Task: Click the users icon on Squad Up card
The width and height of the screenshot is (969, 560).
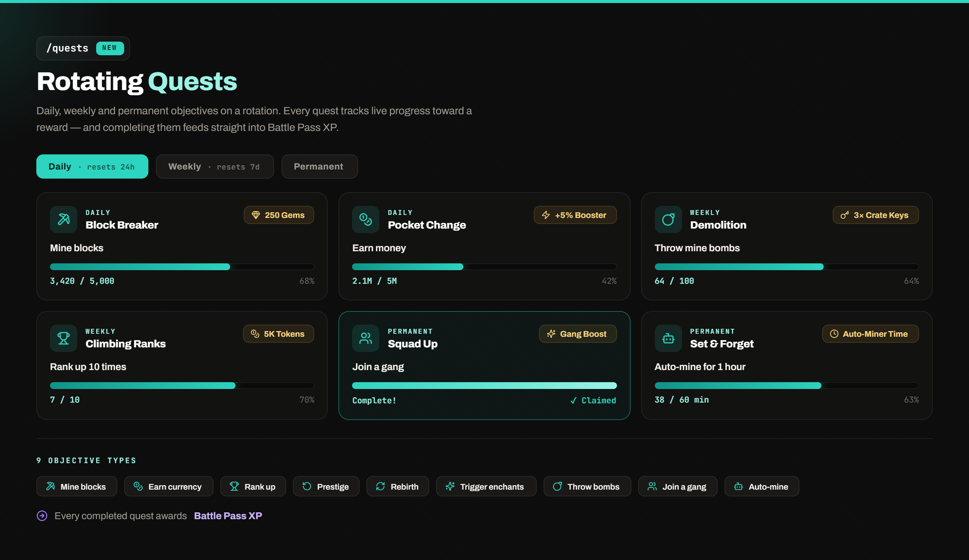Action: click(366, 338)
